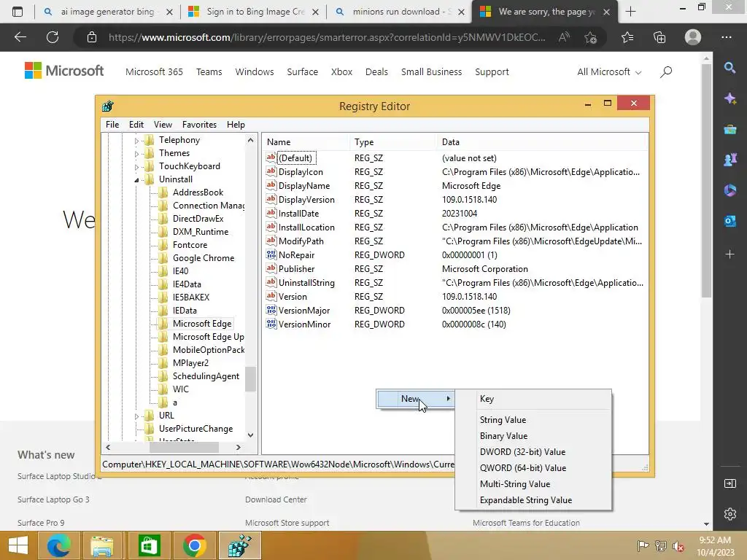Screen dimensions: 747x560
Task: Choose Binary Value from New submenu
Action: coord(533,436)
